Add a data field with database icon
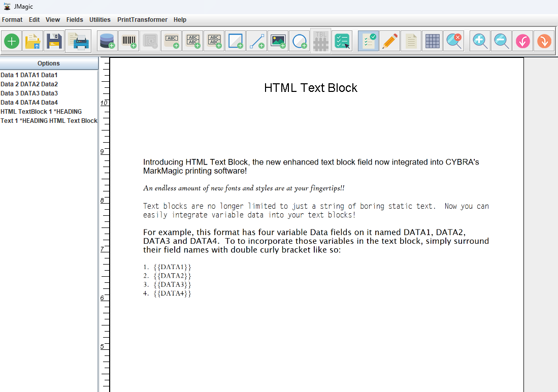 [x=107, y=41]
